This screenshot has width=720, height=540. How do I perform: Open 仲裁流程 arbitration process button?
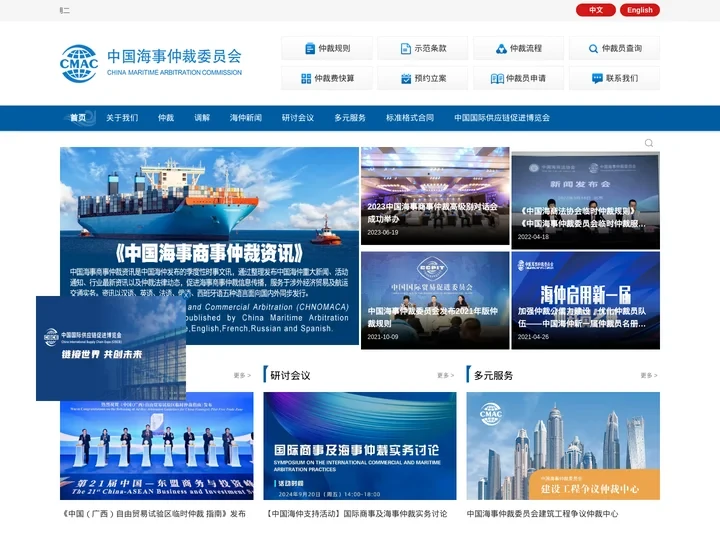518,48
